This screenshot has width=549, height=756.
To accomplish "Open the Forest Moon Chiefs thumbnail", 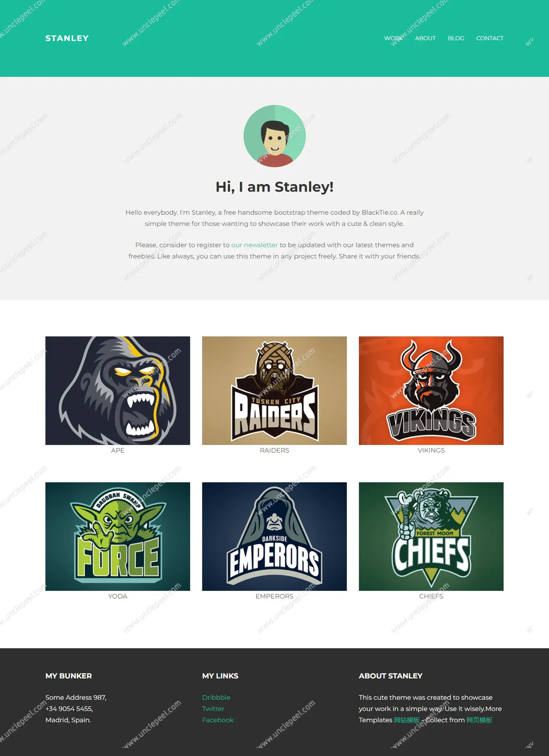I will pyautogui.click(x=431, y=536).
